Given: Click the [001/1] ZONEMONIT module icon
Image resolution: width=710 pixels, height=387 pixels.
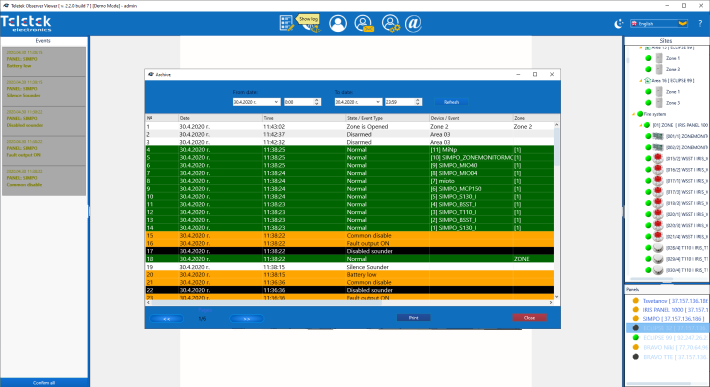Looking at the screenshot, I should pyautogui.click(x=658, y=136).
